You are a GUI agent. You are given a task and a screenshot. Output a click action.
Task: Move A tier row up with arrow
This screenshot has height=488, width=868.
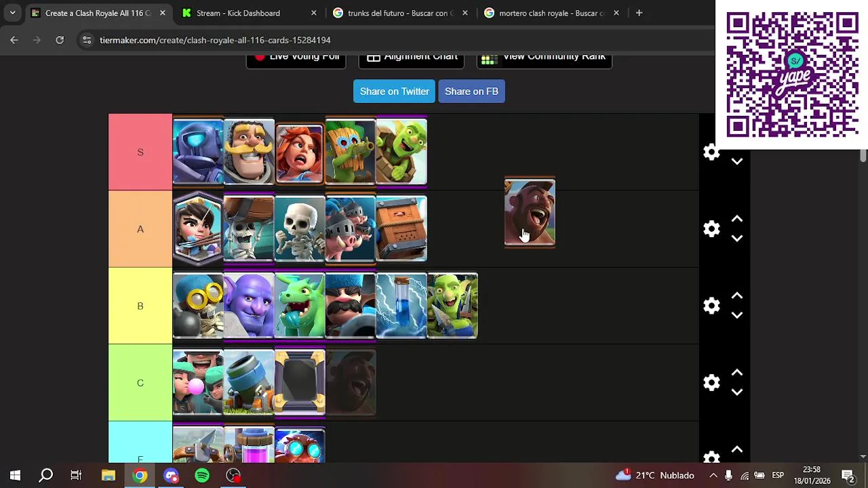click(737, 220)
